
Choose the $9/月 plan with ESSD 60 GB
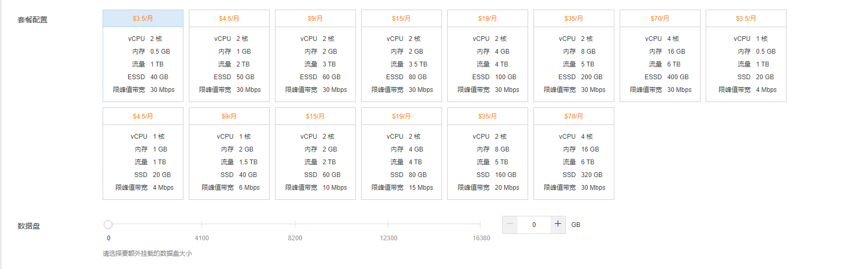coord(315,56)
